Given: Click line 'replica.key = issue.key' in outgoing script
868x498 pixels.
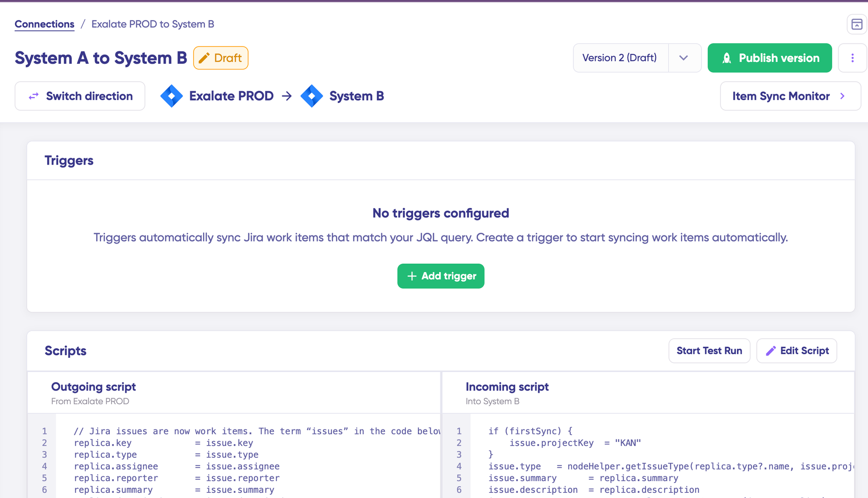Looking at the screenshot, I should coord(164,443).
